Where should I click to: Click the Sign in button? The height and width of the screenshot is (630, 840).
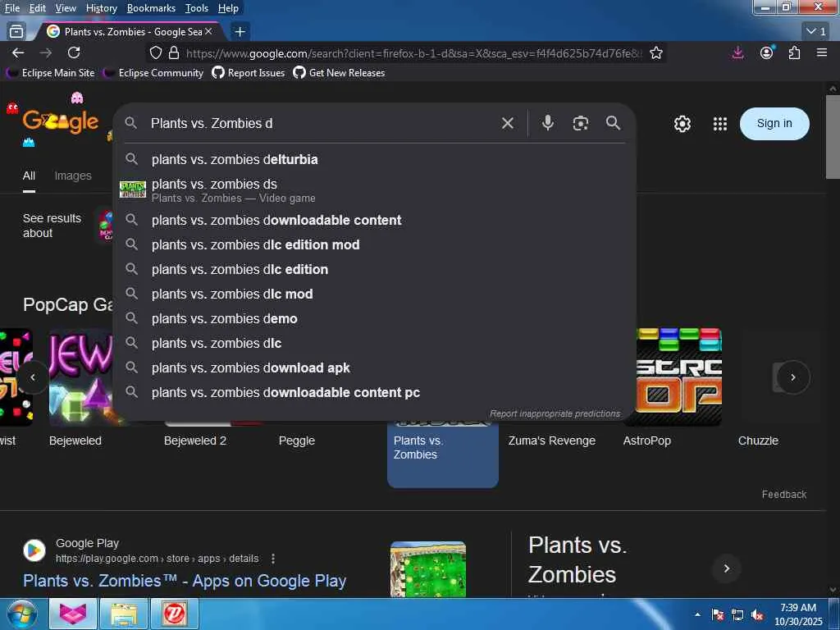click(x=774, y=123)
